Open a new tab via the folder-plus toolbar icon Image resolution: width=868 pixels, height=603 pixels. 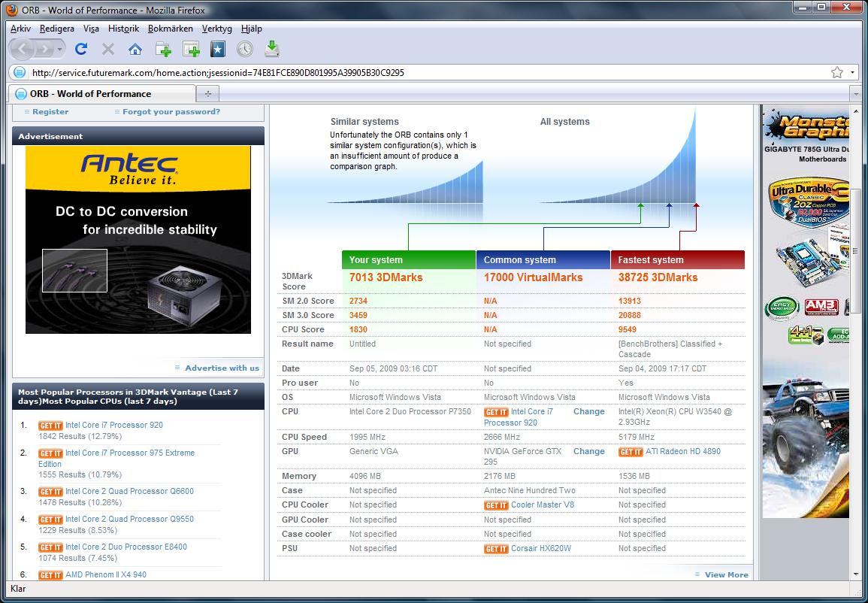click(163, 50)
